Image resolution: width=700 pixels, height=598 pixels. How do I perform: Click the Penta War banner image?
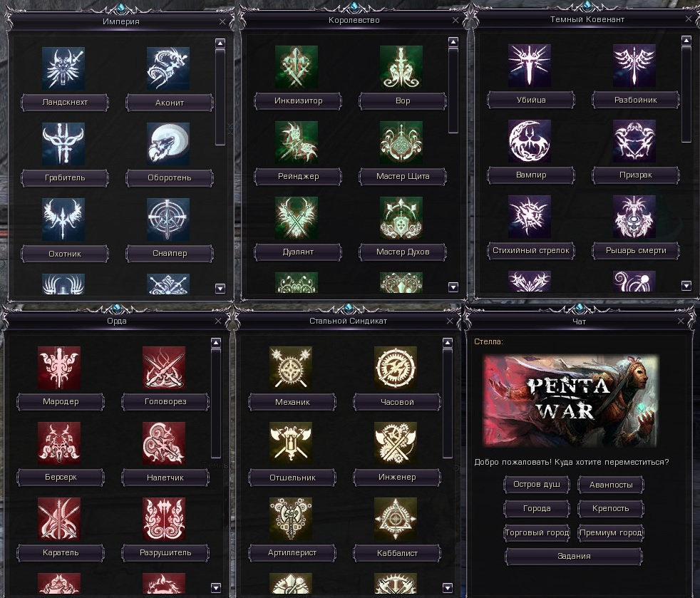coord(571,401)
